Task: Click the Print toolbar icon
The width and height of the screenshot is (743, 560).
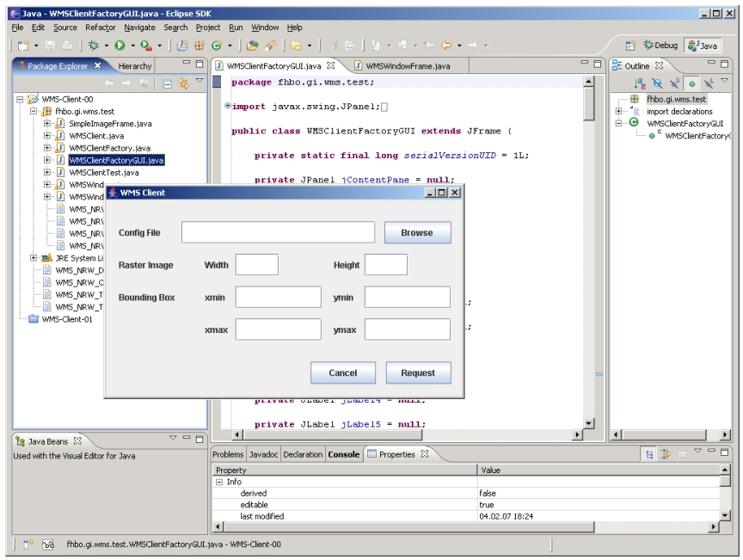Action: [67, 46]
